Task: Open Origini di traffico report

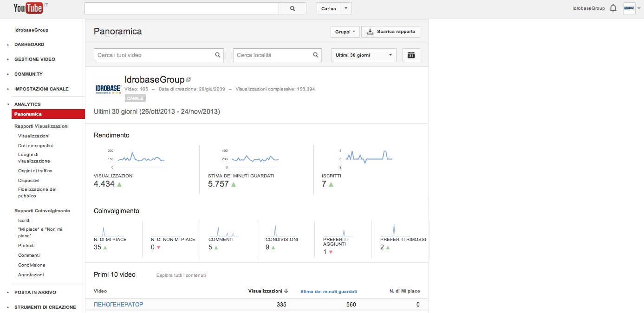Action: 35,171
